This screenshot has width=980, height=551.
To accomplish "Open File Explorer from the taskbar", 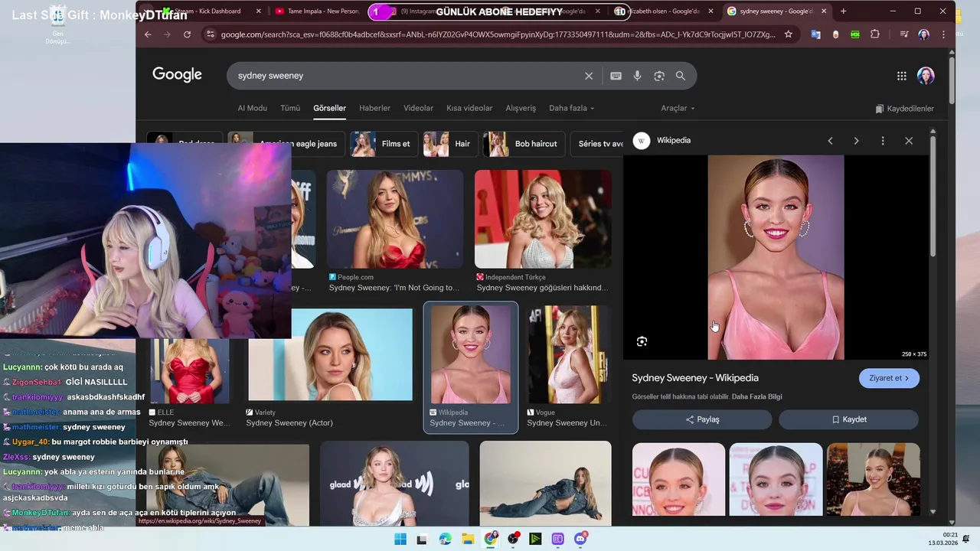I will point(468,540).
